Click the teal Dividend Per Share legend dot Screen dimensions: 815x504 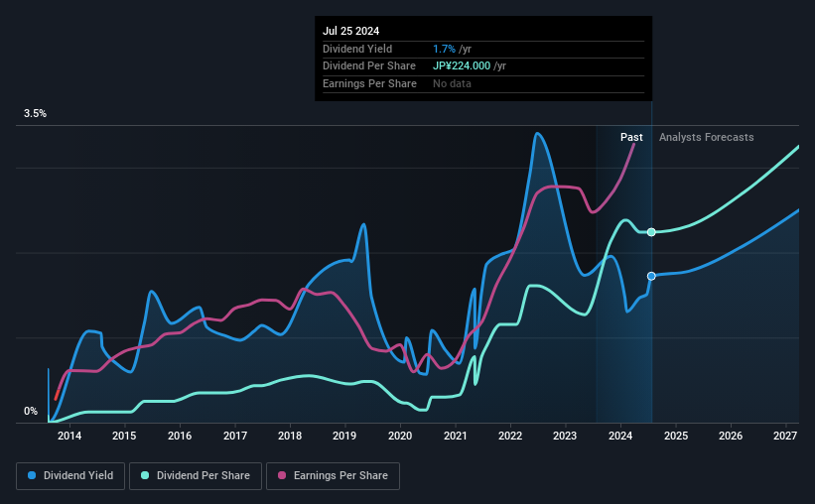pos(145,475)
